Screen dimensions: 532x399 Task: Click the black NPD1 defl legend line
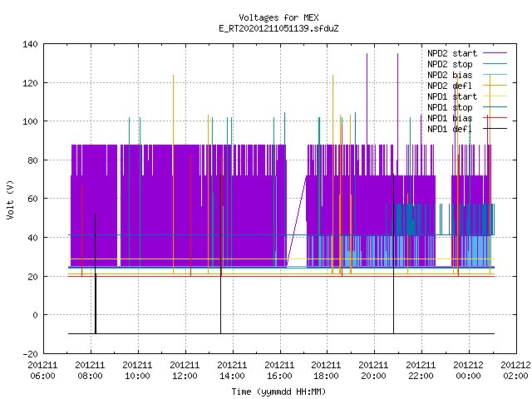(x=495, y=129)
